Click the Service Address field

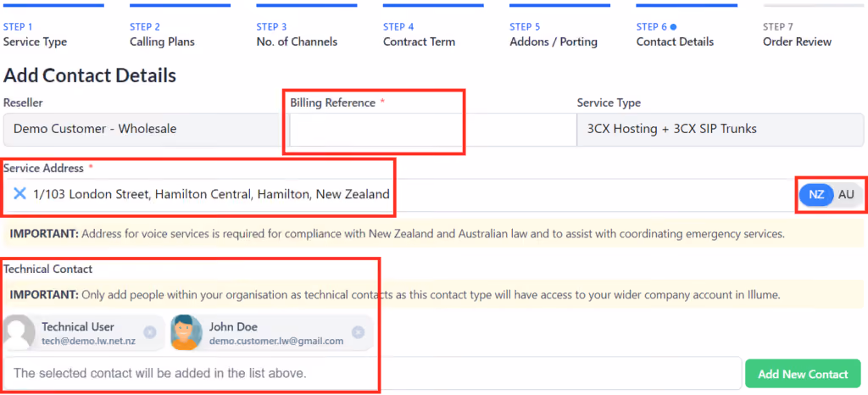(x=398, y=195)
